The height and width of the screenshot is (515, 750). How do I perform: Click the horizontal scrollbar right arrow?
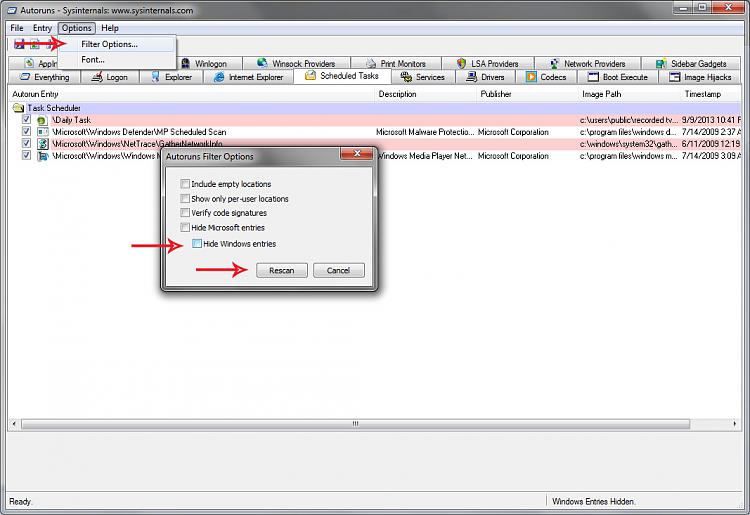735,424
